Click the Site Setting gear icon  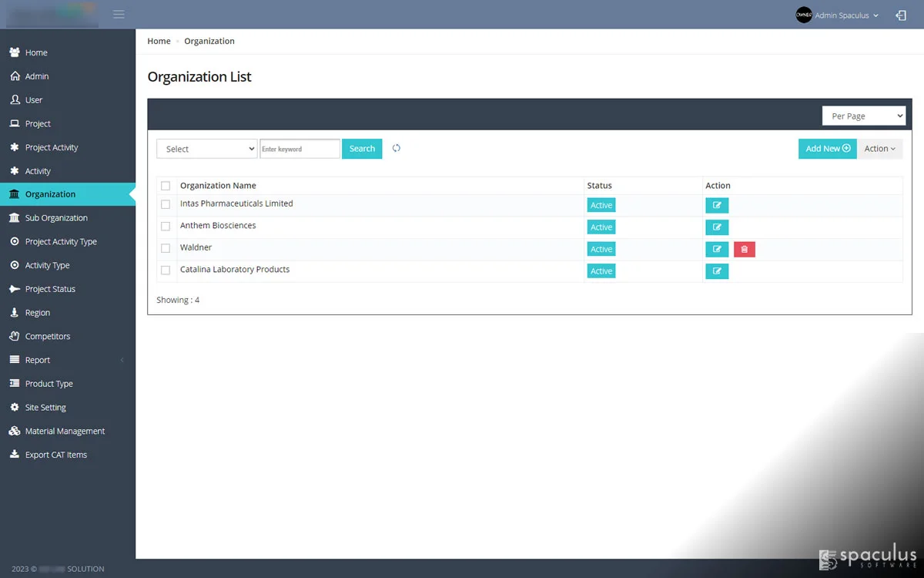(x=15, y=407)
